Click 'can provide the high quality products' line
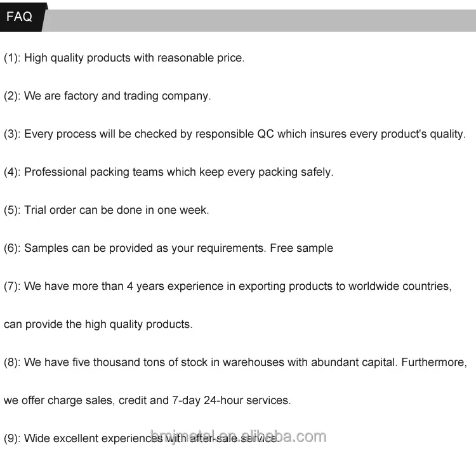The image size is (476, 451). click(98, 325)
